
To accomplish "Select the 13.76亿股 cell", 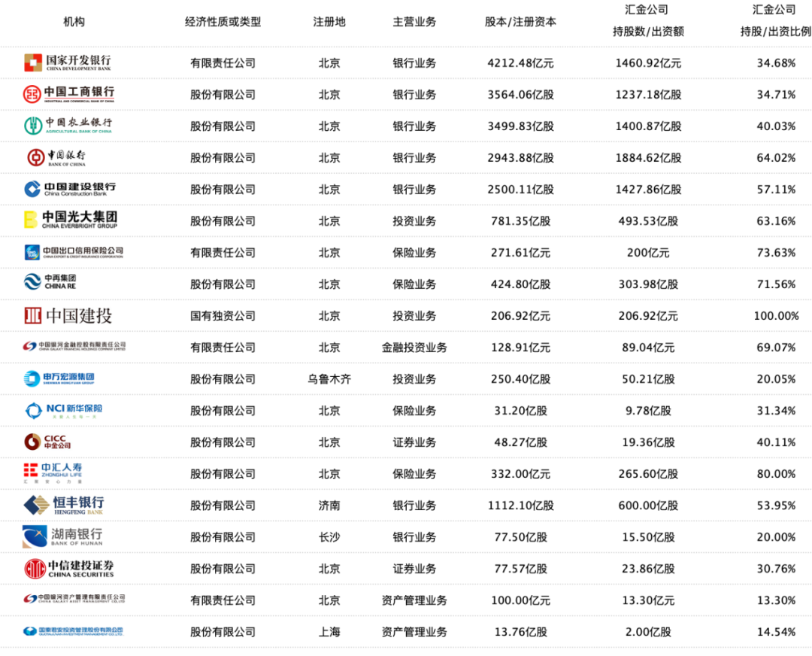I will [x=520, y=632].
